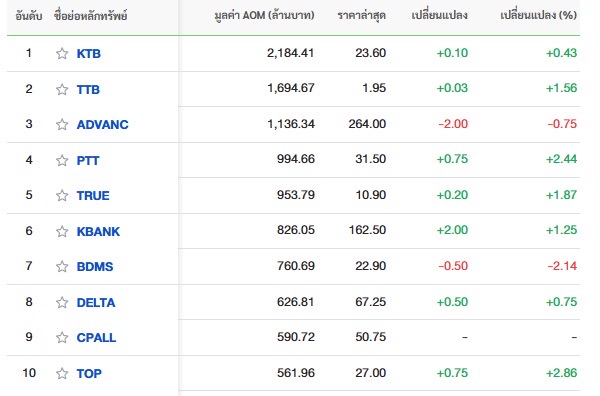Click the star icon beside DELTA
Viewport: 600px width, 396px height.
[x=62, y=303]
